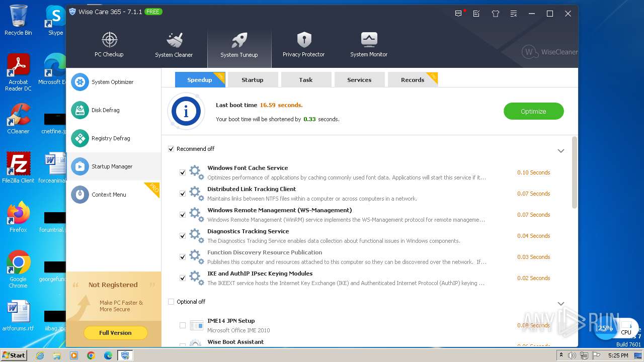This screenshot has height=362, width=644.
Task: Show hidden system tray icons
Action: click(x=561, y=355)
